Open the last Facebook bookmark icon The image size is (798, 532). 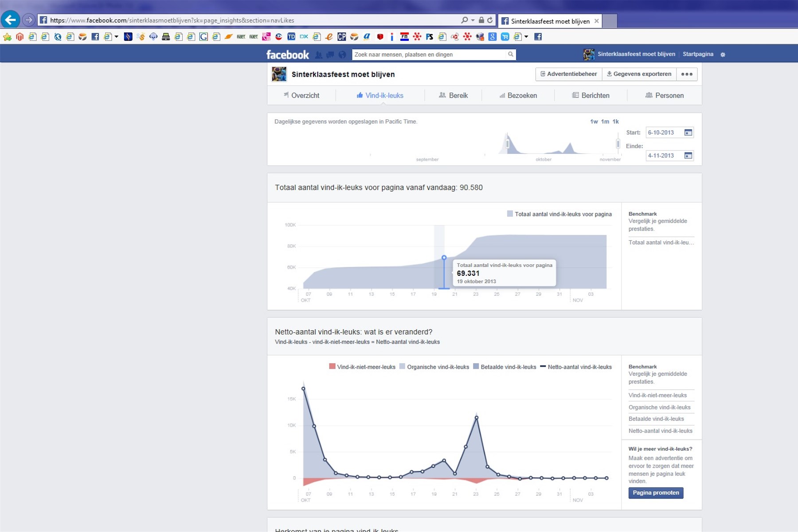coord(538,37)
